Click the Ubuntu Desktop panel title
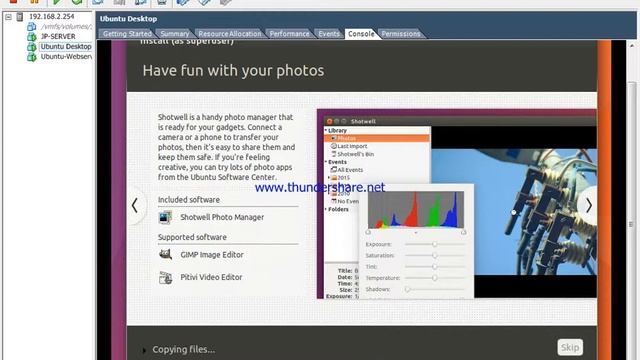This screenshot has width=640, height=360. click(129, 19)
